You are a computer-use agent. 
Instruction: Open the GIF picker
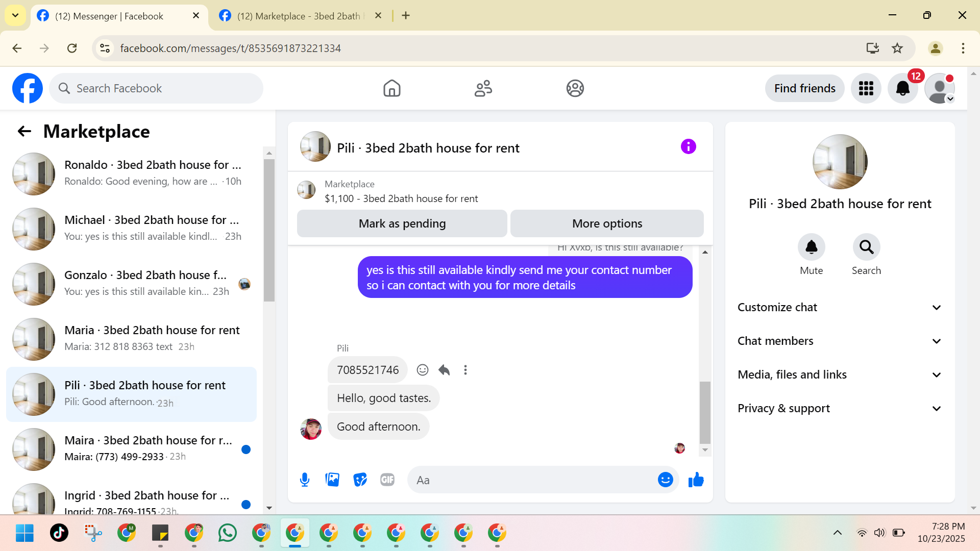pos(387,480)
